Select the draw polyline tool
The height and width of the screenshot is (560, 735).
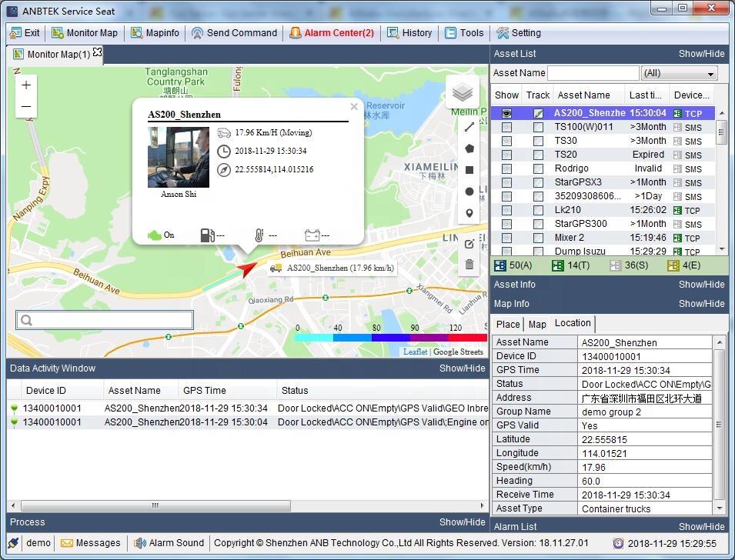tap(469, 127)
